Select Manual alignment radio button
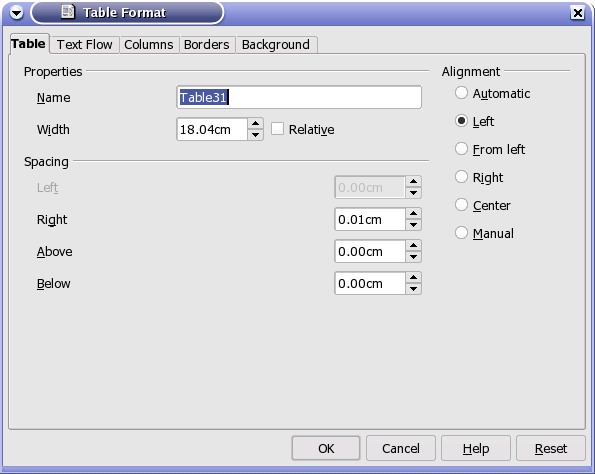This screenshot has width=595, height=474. (461, 233)
